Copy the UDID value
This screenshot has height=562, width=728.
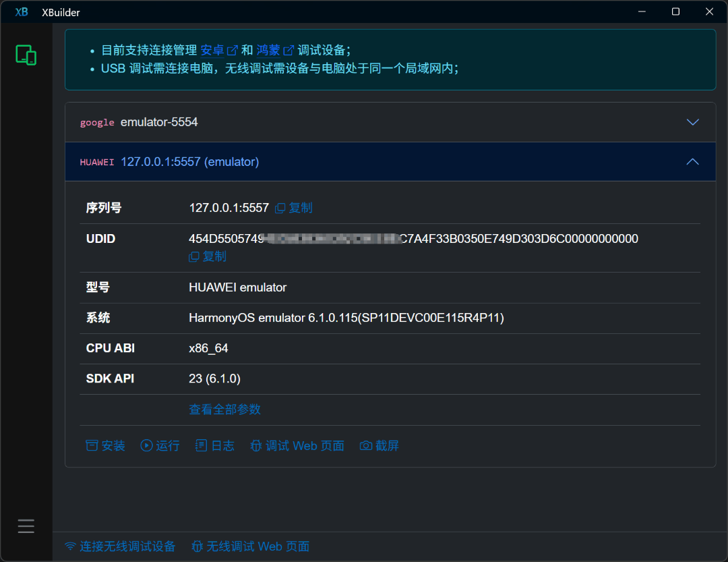click(x=208, y=256)
